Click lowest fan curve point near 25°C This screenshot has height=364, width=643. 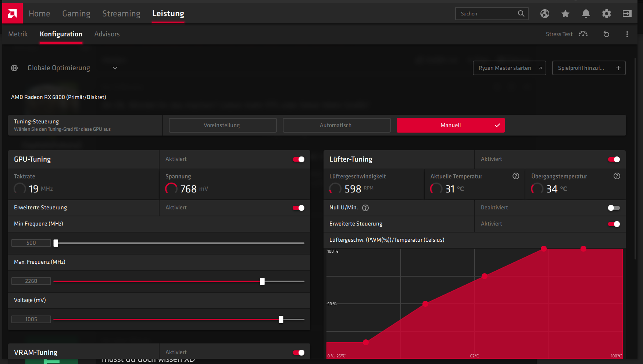tap(366, 342)
